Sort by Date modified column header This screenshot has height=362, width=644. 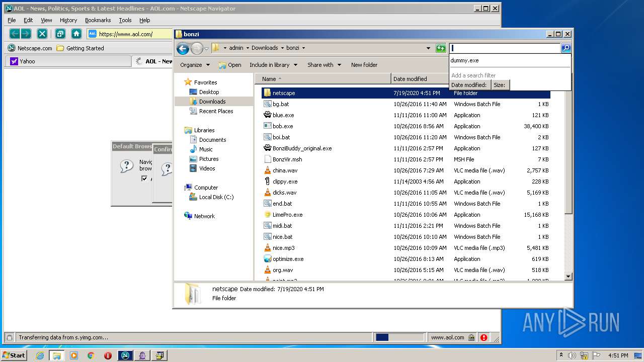pos(420,79)
